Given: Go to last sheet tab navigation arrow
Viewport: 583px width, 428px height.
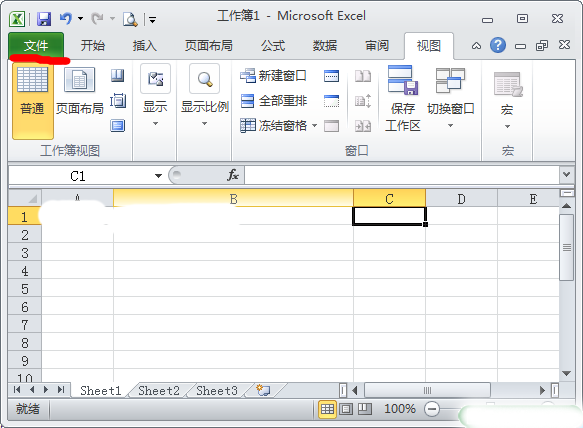Looking at the screenshot, I should click(61, 390).
